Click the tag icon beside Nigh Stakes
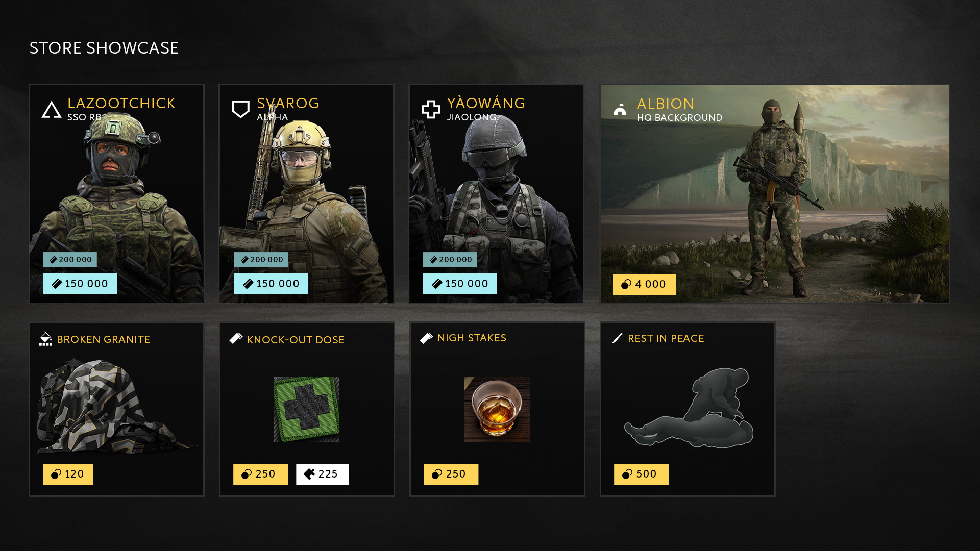980x551 pixels. [x=426, y=338]
